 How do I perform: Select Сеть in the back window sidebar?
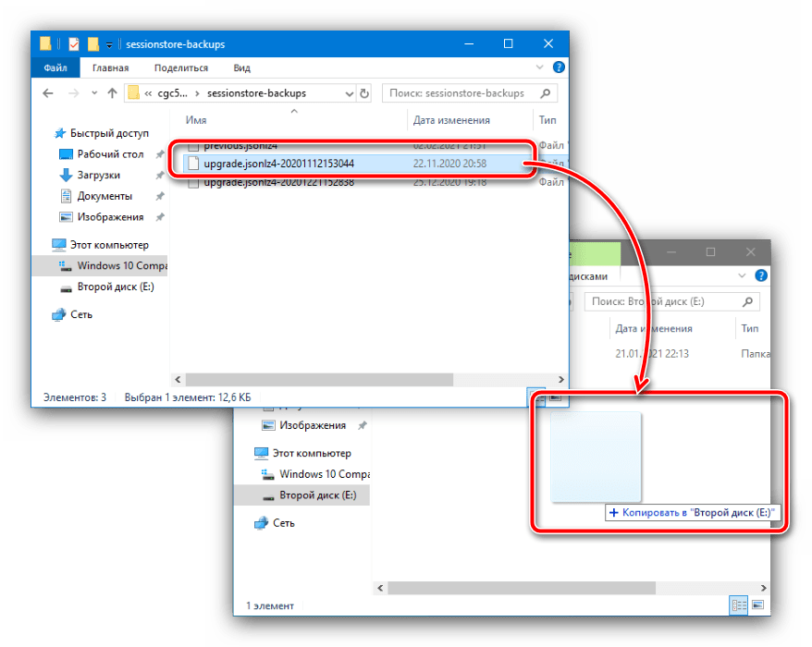coord(284,522)
